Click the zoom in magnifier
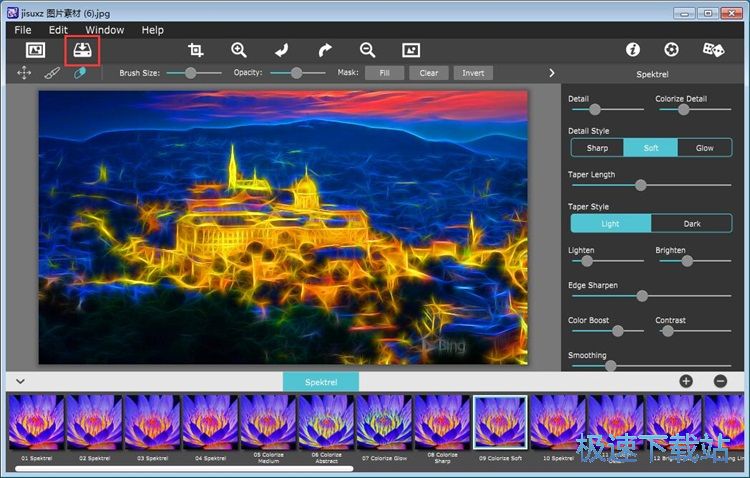The height and width of the screenshot is (478, 750). [239, 49]
